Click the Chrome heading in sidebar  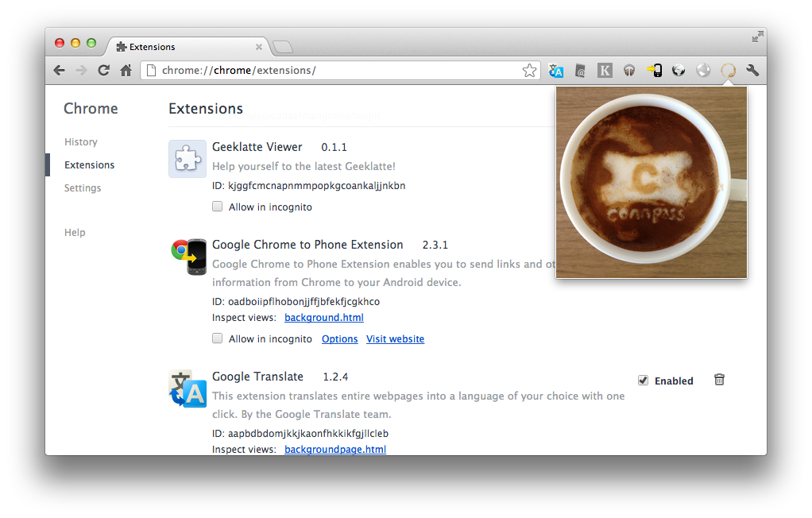click(x=91, y=108)
